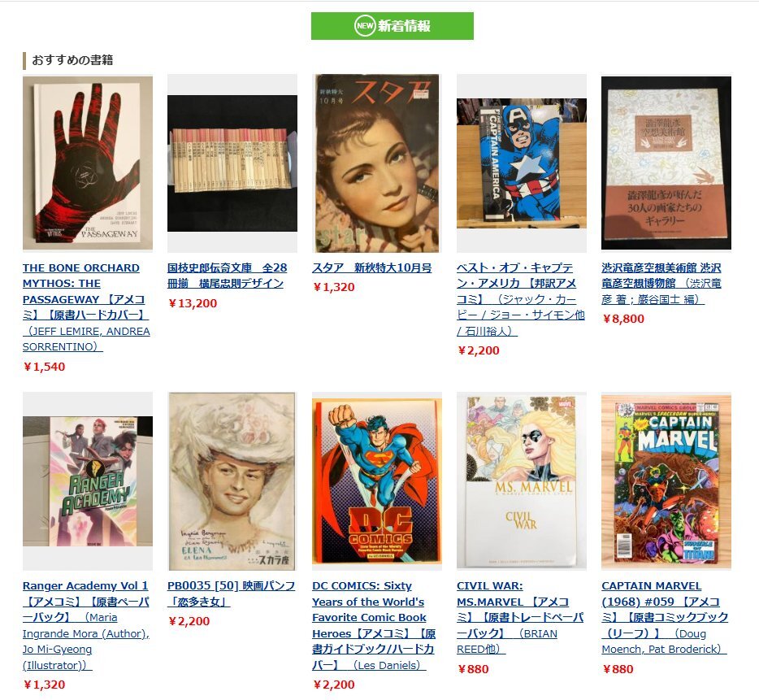759x700 pixels.
Task: Click the Captain Marvel comic cover image
Action: click(666, 481)
